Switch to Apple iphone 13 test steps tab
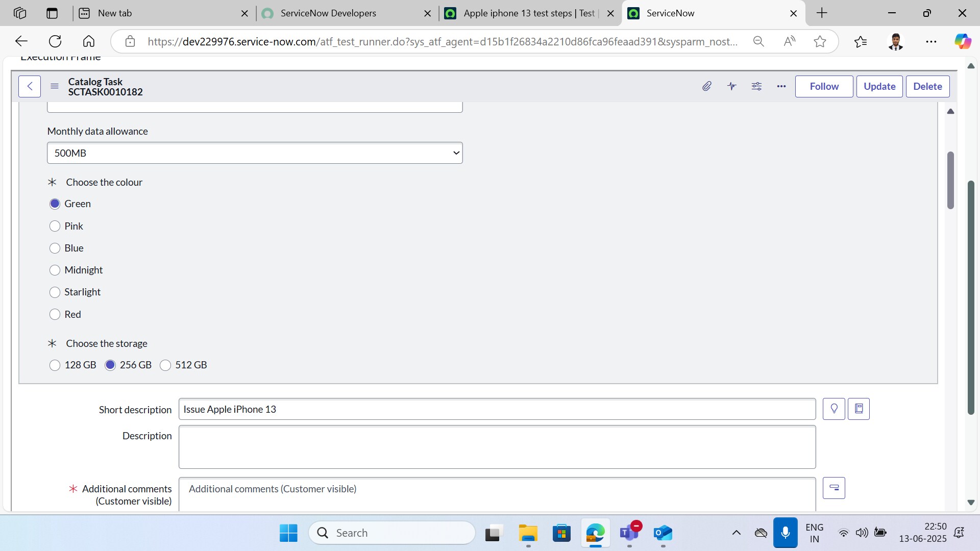The height and width of the screenshot is (551, 980). pos(529,13)
